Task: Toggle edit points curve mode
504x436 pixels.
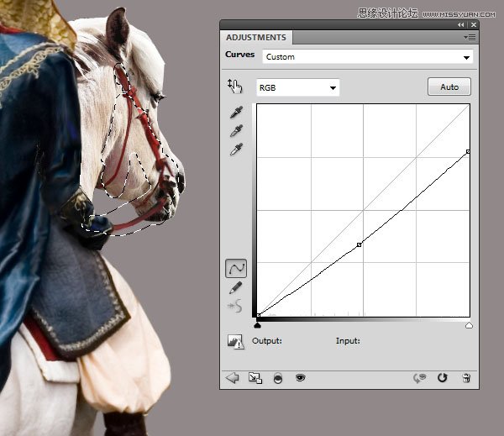Action: (x=236, y=268)
